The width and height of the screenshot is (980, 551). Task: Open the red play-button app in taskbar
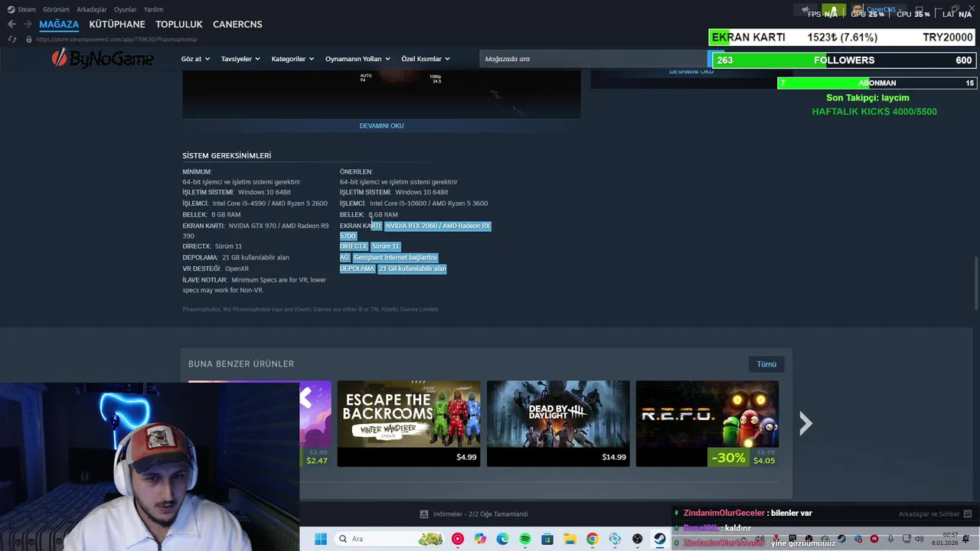click(458, 539)
